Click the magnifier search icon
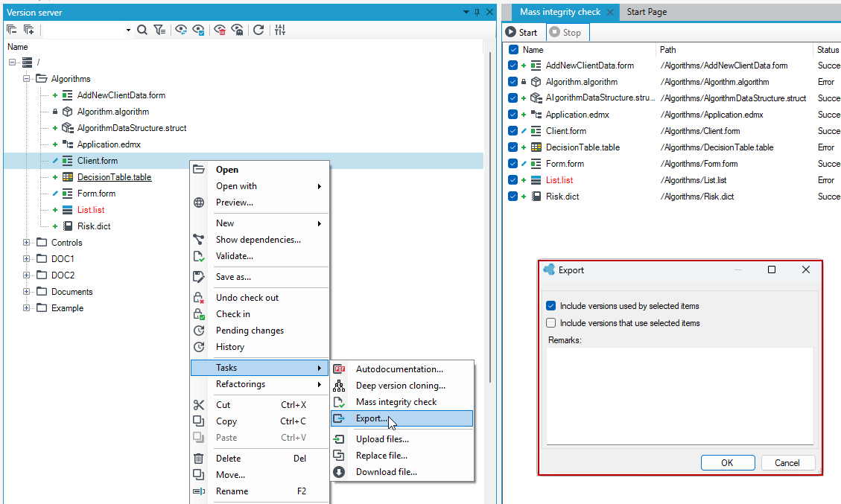841x504 pixels. (142, 30)
